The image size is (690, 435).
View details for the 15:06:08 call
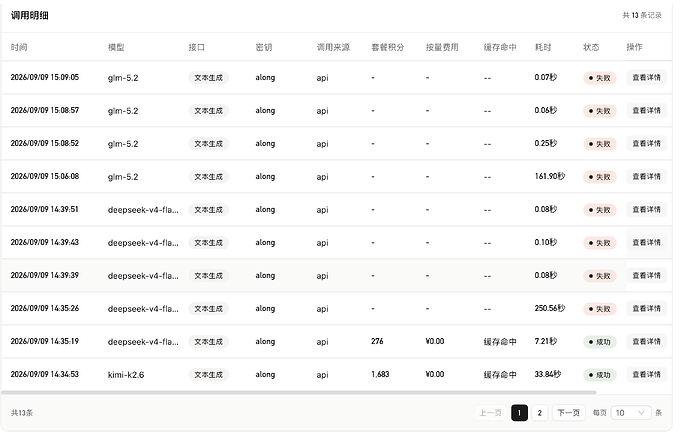point(646,176)
